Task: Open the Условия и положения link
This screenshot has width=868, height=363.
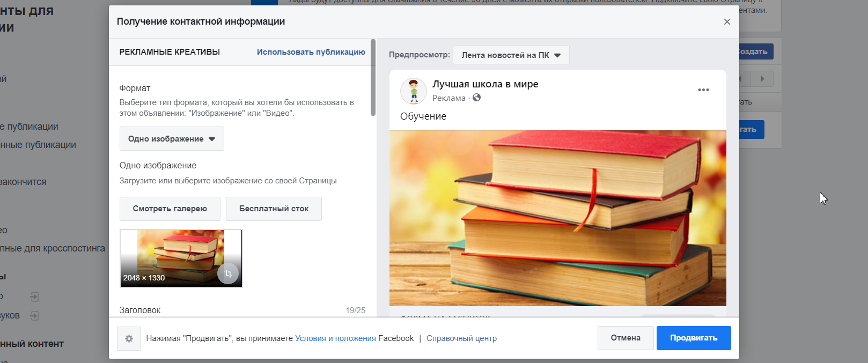Action: point(335,338)
